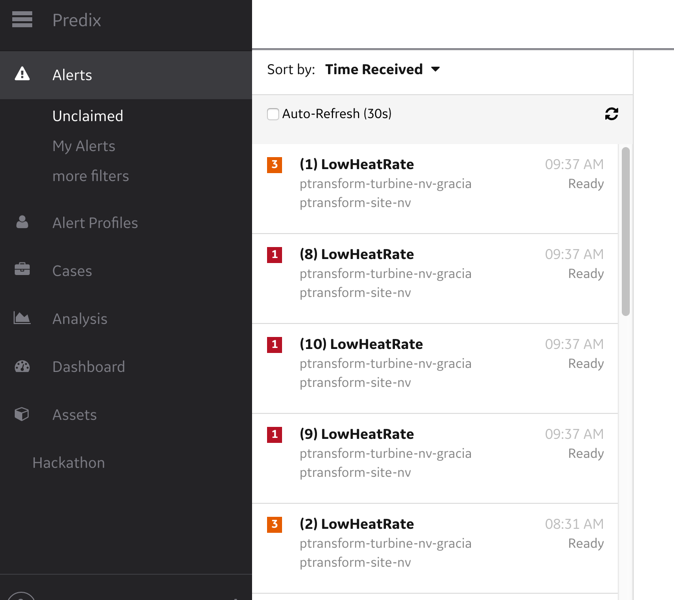
Task: Click the alerts list scrollbar
Action: [626, 232]
